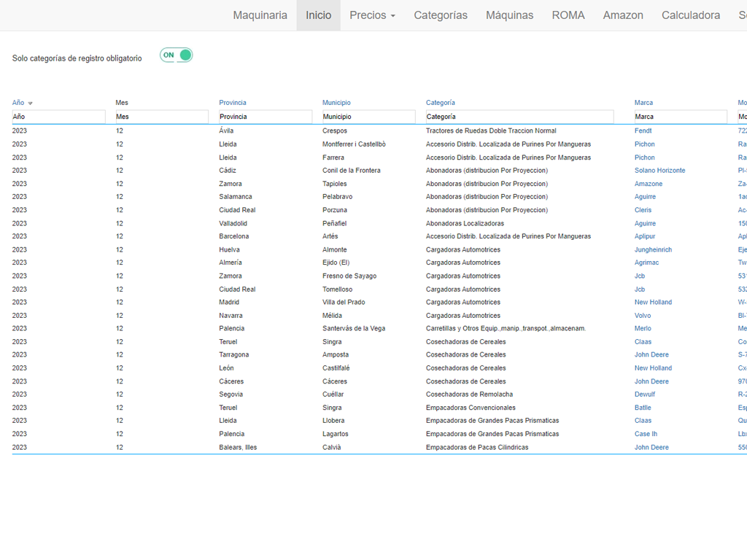Open the Categorías nav item
Screen dimensions: 747x560
click(x=441, y=15)
